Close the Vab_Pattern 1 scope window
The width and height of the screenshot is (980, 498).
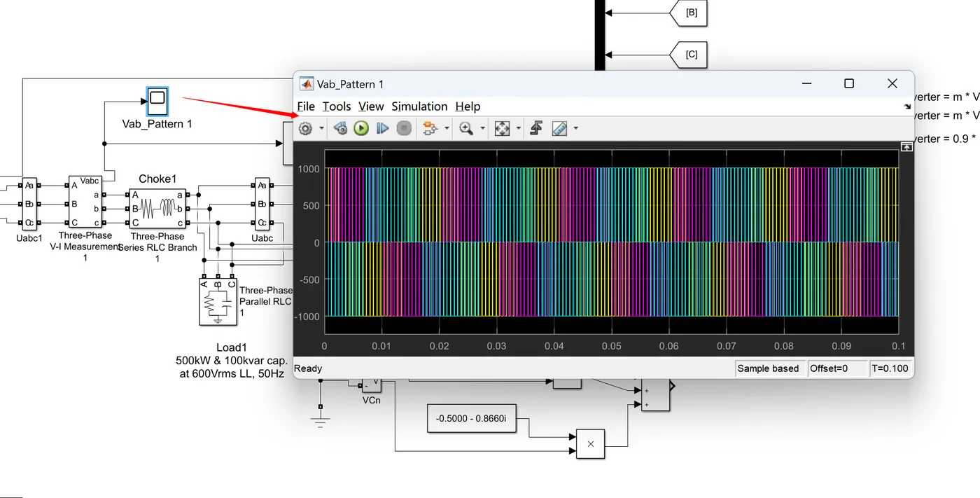[x=892, y=83]
